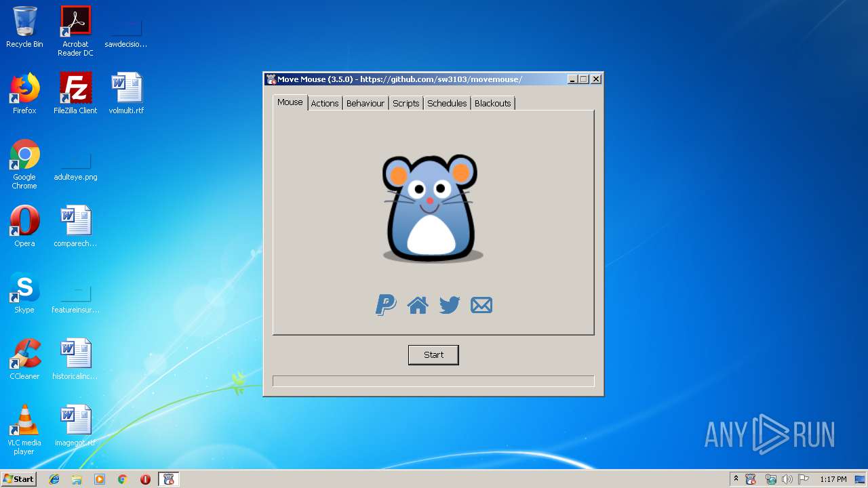Screen dimensions: 868x488
Task: Open Chrome from the taskbar
Action: tap(123, 479)
